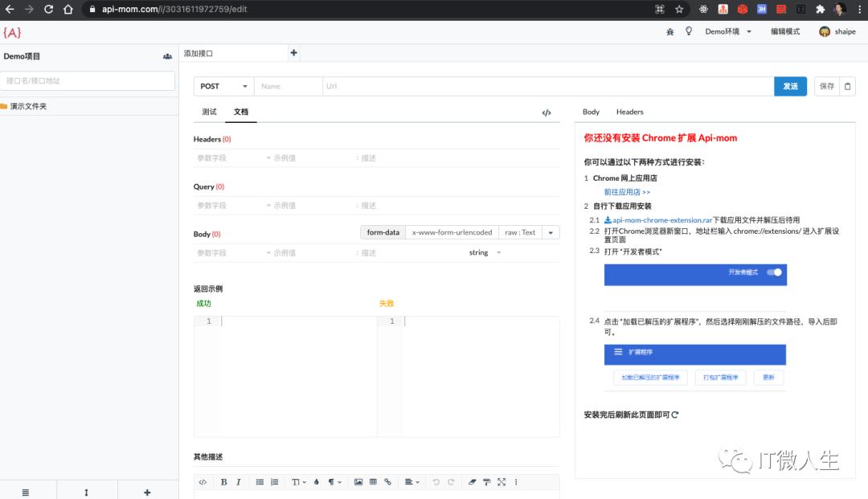Switch to the 测试 tab
The image size is (868, 499).
point(209,112)
